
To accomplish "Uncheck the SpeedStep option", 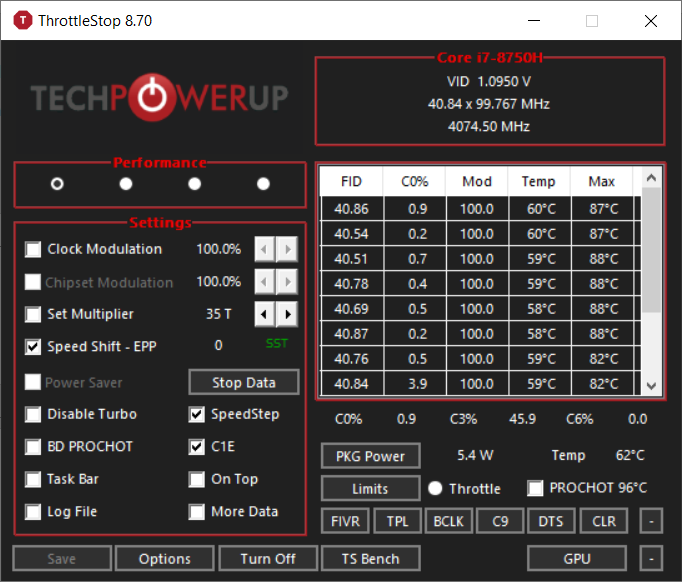I will pyautogui.click(x=197, y=415).
